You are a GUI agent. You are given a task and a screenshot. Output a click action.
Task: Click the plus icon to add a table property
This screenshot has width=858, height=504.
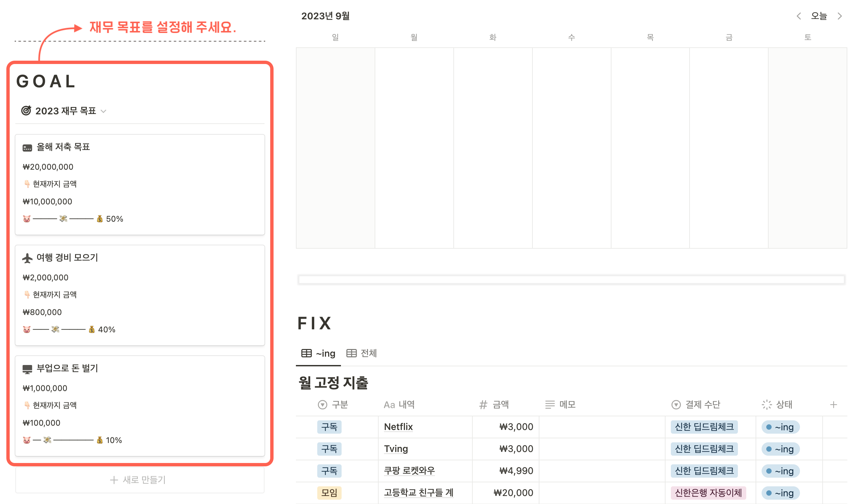coord(834,405)
